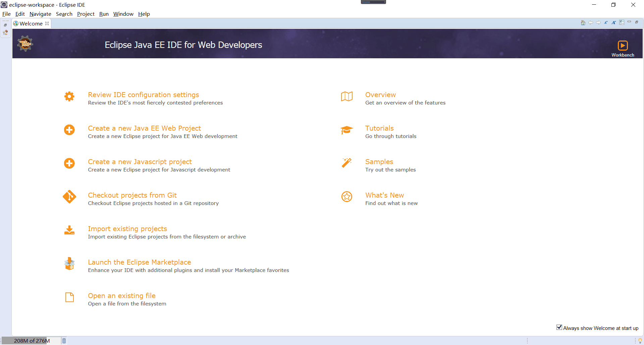The height and width of the screenshot is (345, 644).
Task: Reduce the Welcome page font size
Action: click(x=606, y=22)
